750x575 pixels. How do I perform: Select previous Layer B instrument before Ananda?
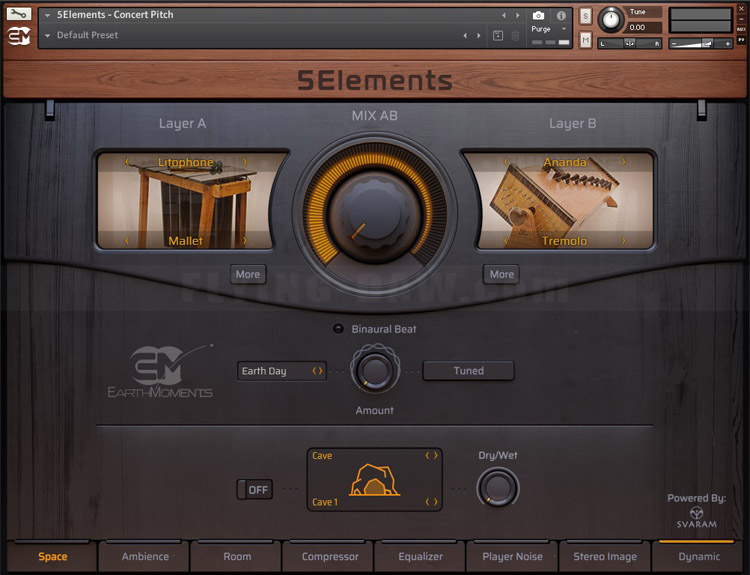[506, 162]
